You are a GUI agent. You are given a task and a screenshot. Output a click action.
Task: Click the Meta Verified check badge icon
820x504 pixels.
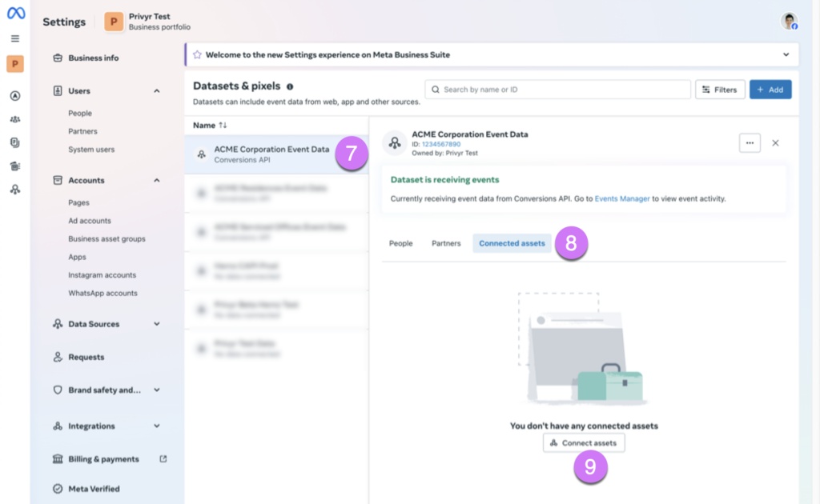tap(58, 489)
